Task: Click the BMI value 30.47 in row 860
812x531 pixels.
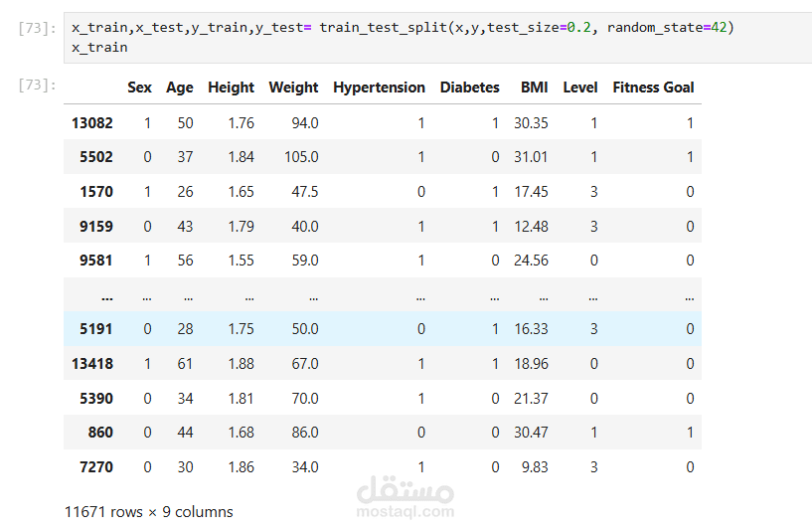Action: pyautogui.click(x=531, y=433)
